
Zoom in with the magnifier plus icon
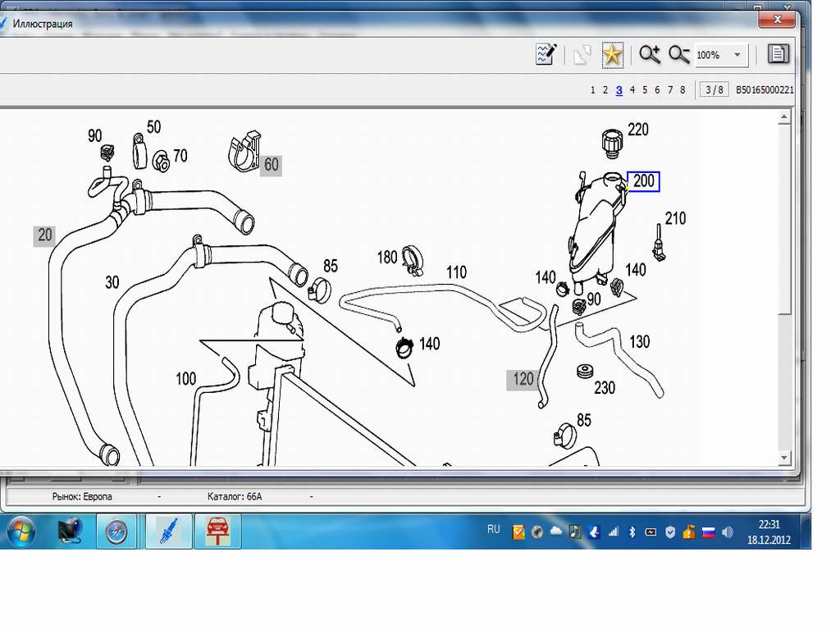[x=650, y=55]
